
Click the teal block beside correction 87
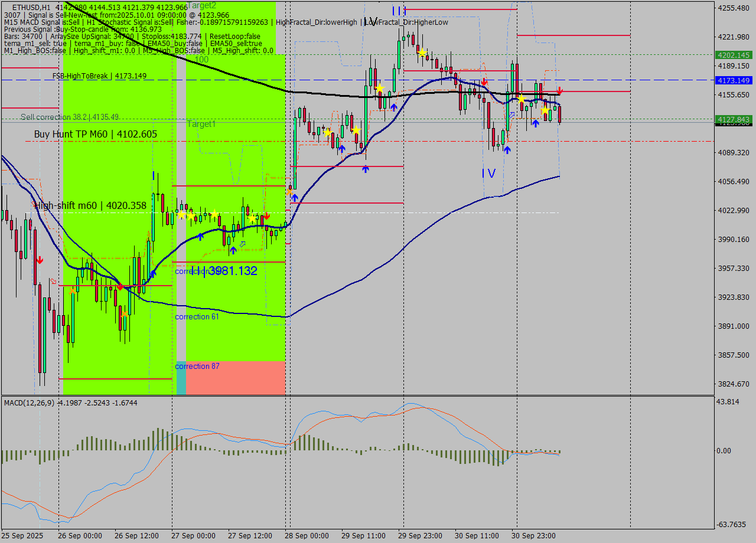(181, 378)
